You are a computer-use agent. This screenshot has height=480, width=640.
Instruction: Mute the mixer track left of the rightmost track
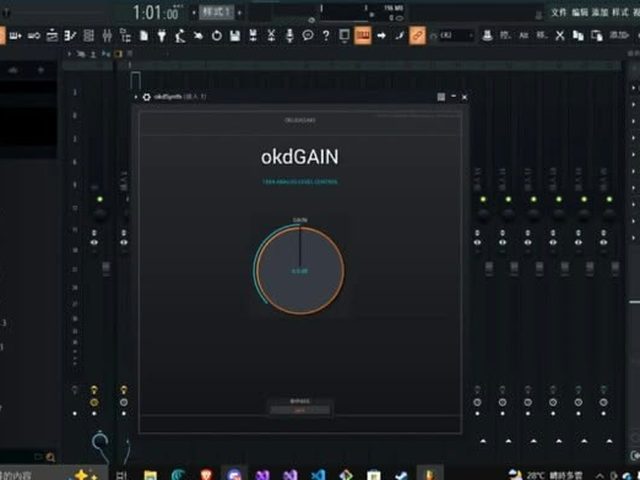[584, 199]
